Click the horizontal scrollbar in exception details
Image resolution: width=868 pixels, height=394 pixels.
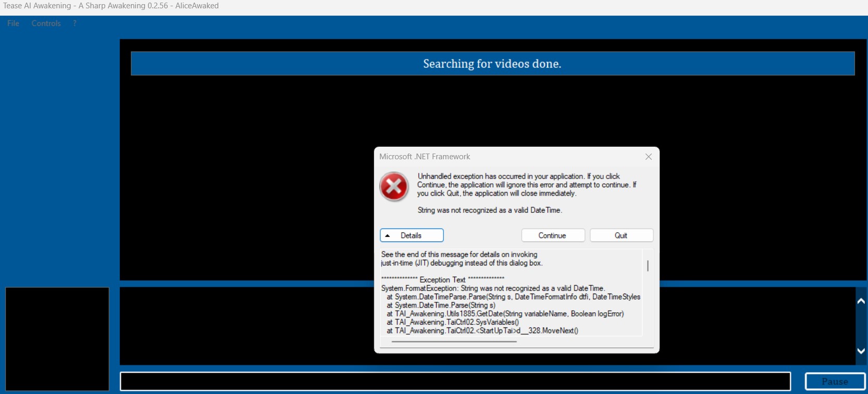(454, 341)
